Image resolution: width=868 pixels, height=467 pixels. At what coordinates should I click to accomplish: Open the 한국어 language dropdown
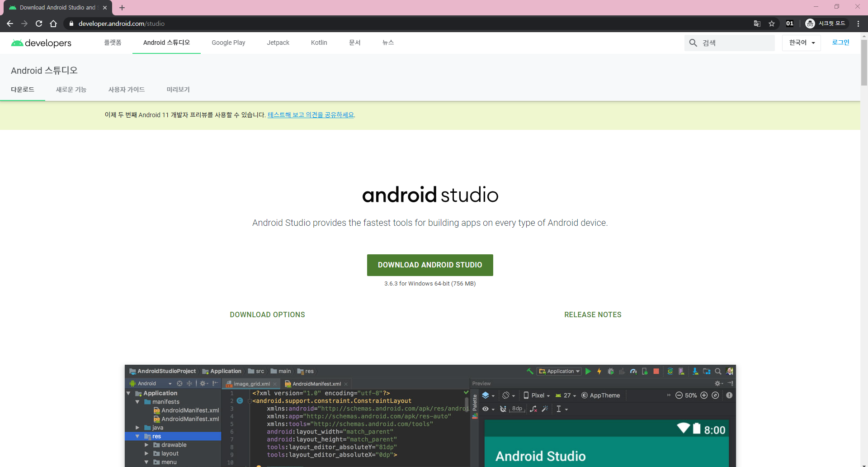pyautogui.click(x=802, y=43)
